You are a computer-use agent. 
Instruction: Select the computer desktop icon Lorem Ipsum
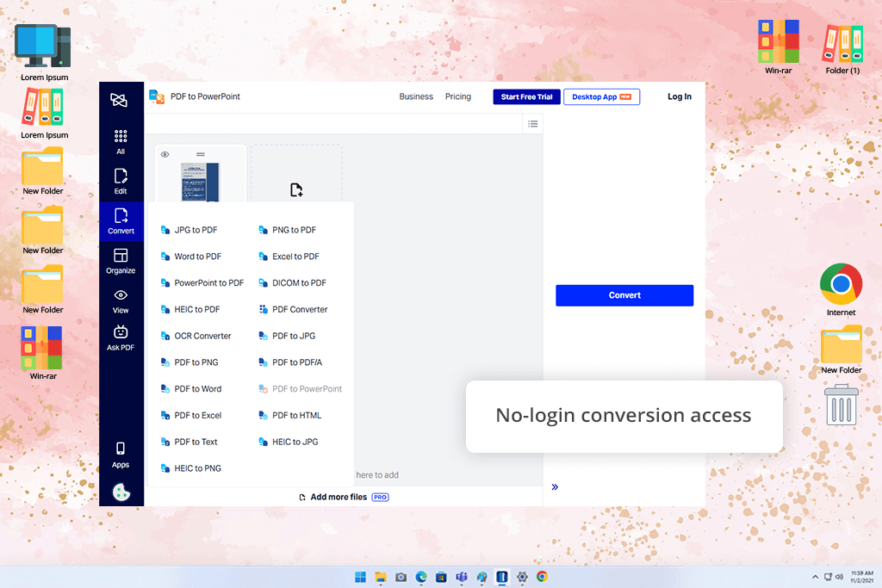pyautogui.click(x=45, y=53)
